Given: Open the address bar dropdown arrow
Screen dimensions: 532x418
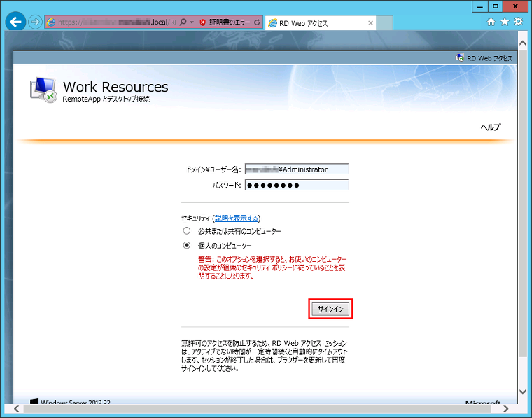Looking at the screenshot, I should pos(192,22).
